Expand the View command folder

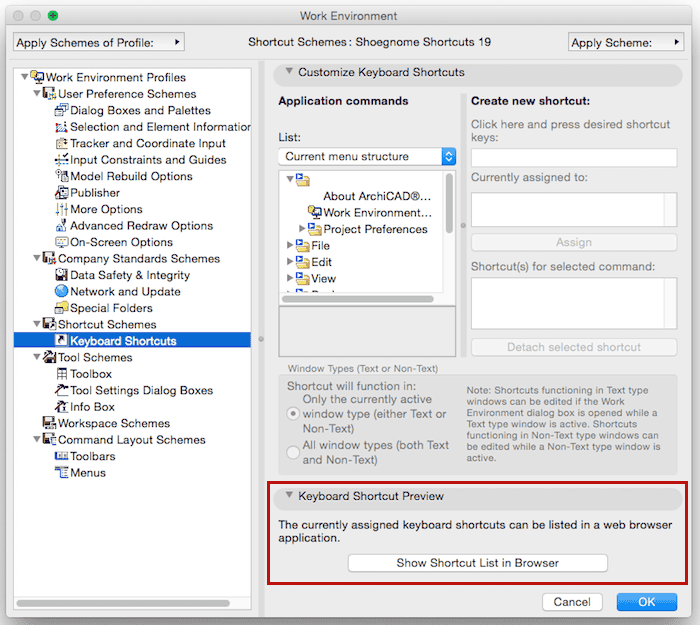pyautogui.click(x=289, y=278)
